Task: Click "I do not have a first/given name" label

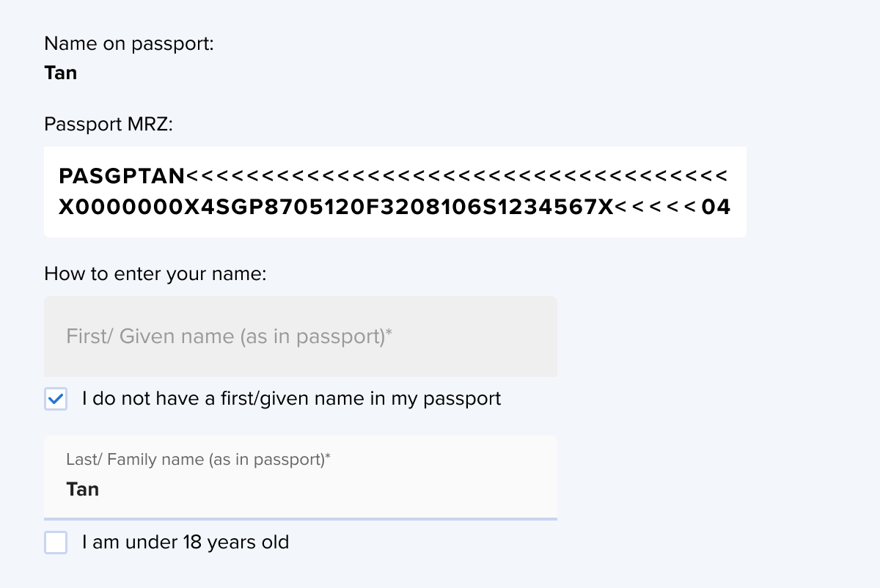Action: coord(292,399)
